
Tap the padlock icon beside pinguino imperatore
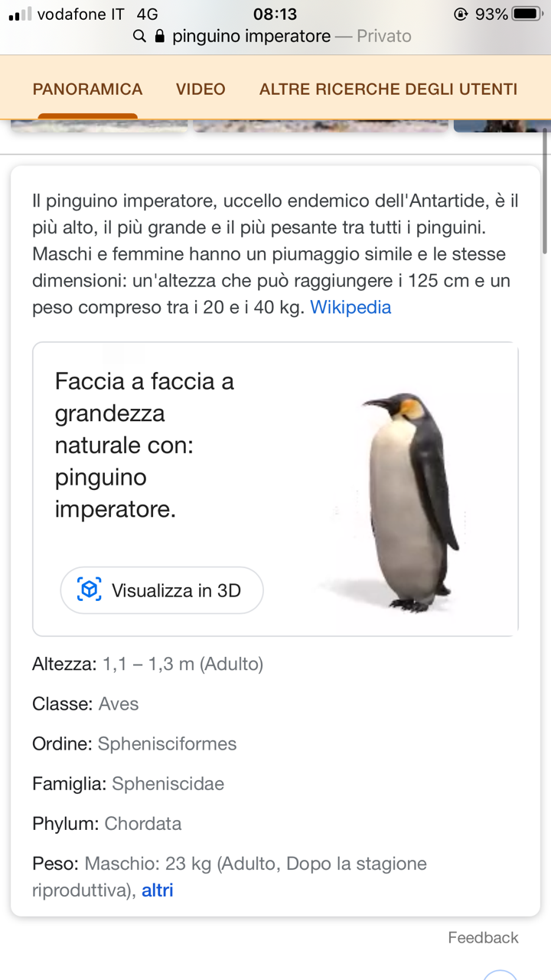[160, 36]
